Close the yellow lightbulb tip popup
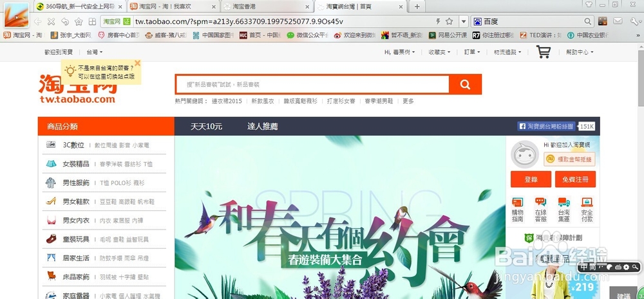644x299 pixels. [138, 63]
